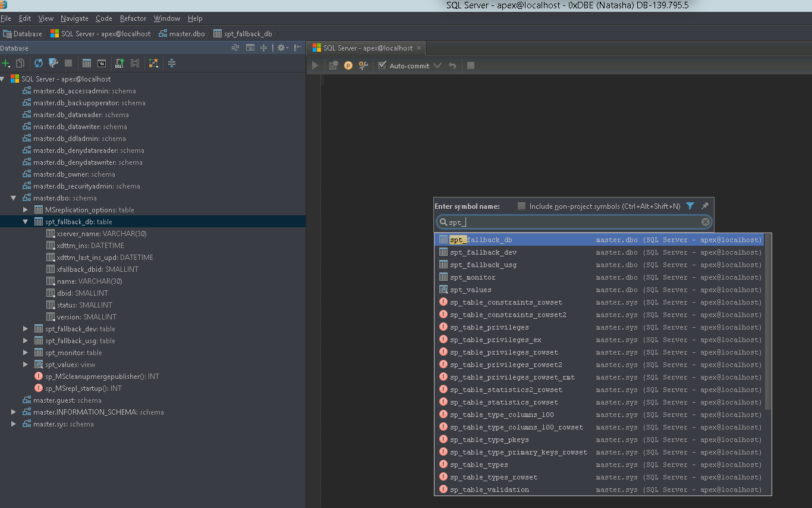Open the Synchronize database icon

tap(38, 63)
